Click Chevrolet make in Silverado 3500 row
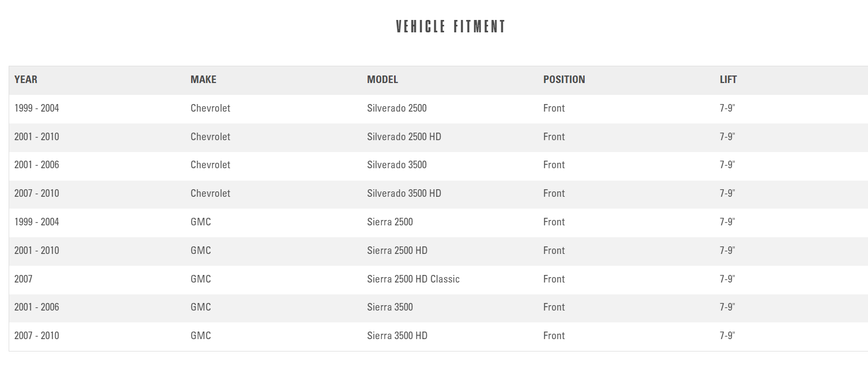This screenshot has width=868, height=372. [210, 165]
